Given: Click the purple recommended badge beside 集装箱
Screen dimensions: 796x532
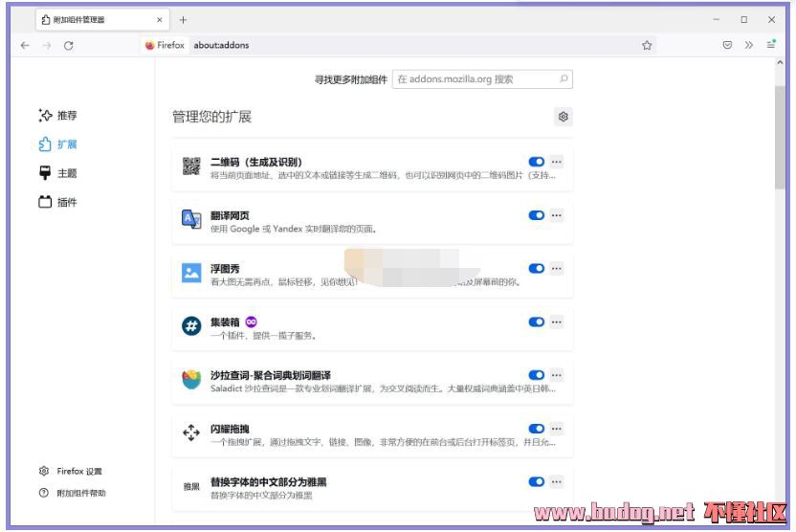Looking at the screenshot, I should point(251,321).
